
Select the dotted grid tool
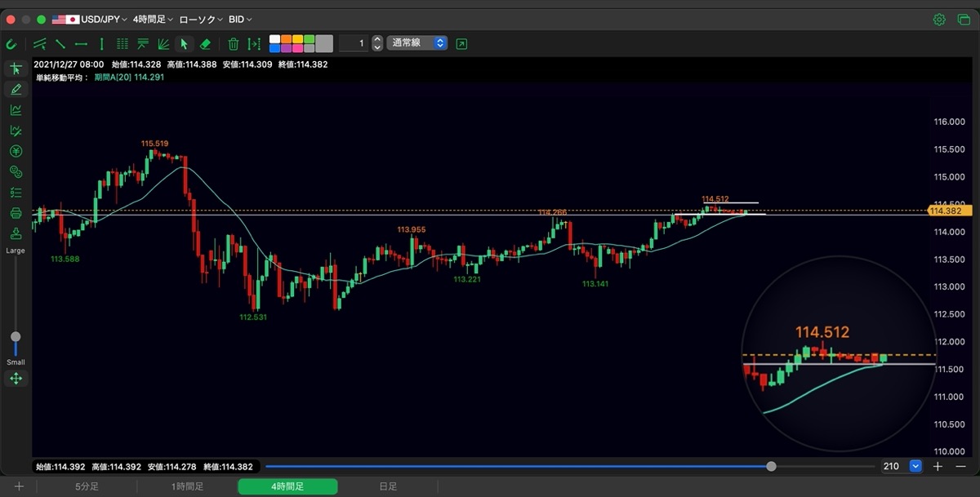(x=122, y=43)
